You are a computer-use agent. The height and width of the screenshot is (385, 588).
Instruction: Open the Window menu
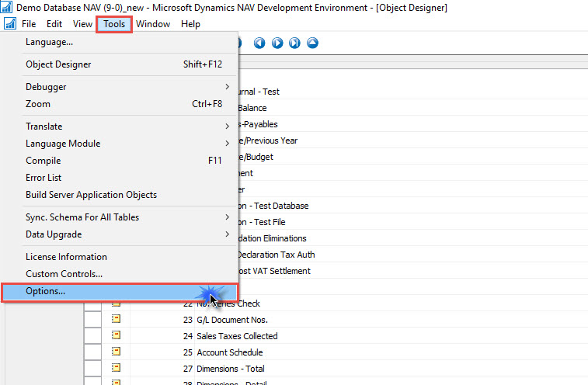pyautogui.click(x=153, y=24)
